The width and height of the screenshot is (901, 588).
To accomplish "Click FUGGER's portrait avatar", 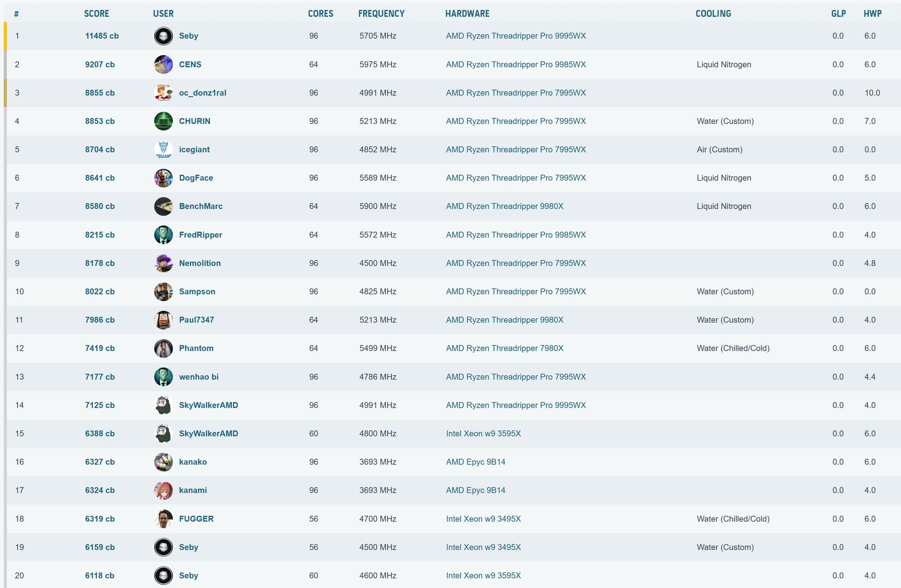I will [163, 519].
